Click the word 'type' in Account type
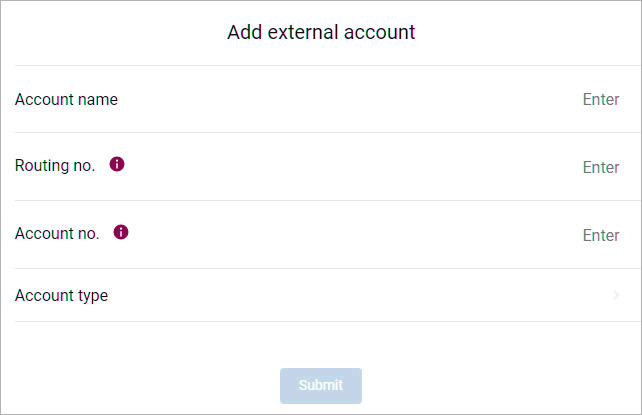The width and height of the screenshot is (642, 415). tap(92, 296)
